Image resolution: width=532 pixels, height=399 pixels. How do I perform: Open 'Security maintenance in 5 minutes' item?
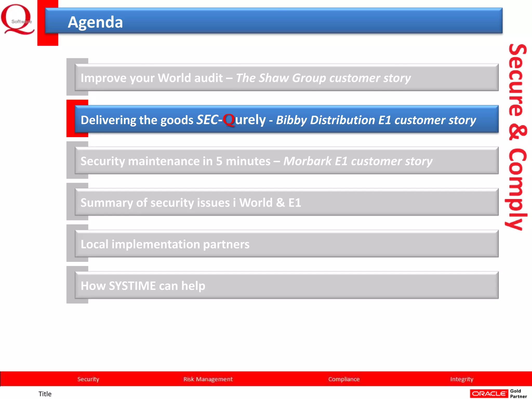(287, 161)
